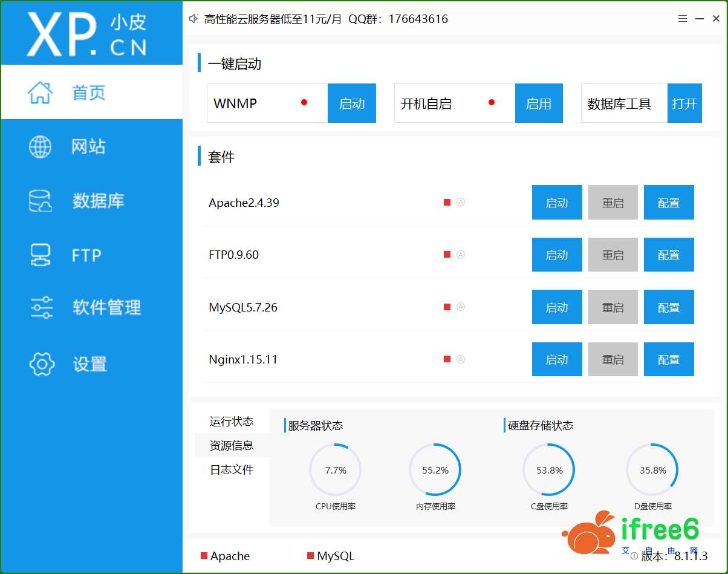This screenshot has width=728, height=574.
Task: Click the 重启 button for FTP0.9.60
Action: (x=613, y=255)
